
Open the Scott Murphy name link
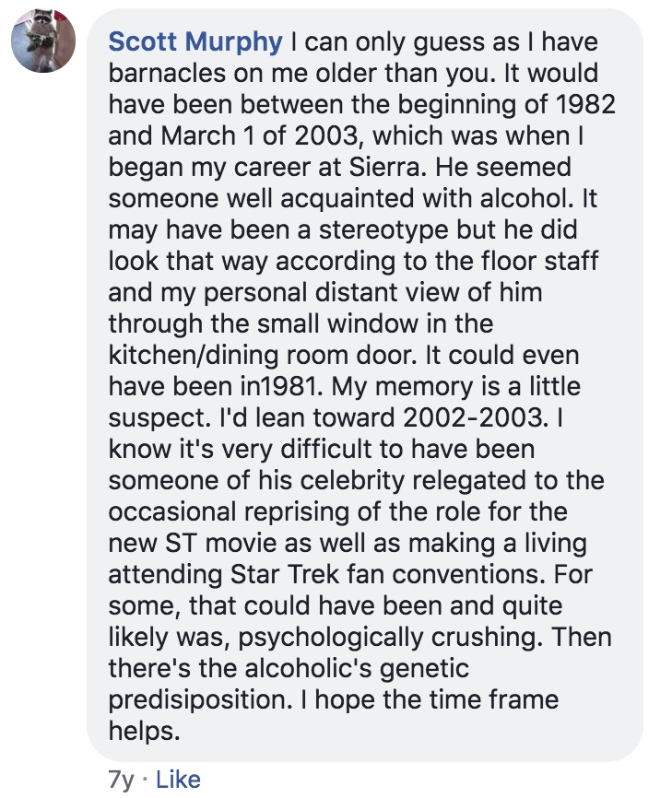pos(195,42)
